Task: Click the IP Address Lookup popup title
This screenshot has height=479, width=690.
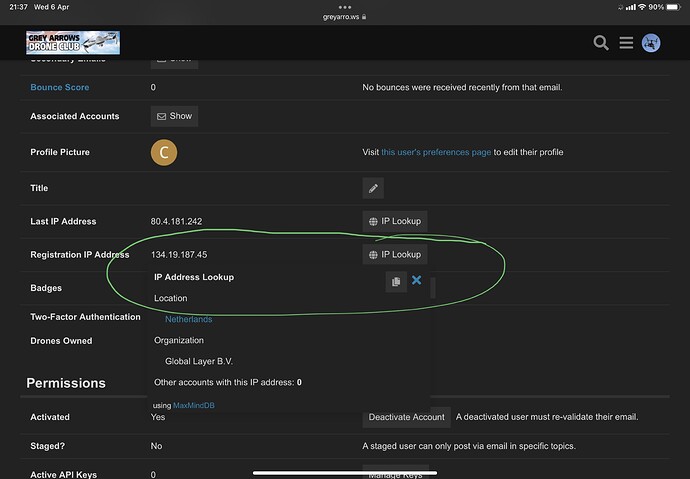Action: (194, 277)
